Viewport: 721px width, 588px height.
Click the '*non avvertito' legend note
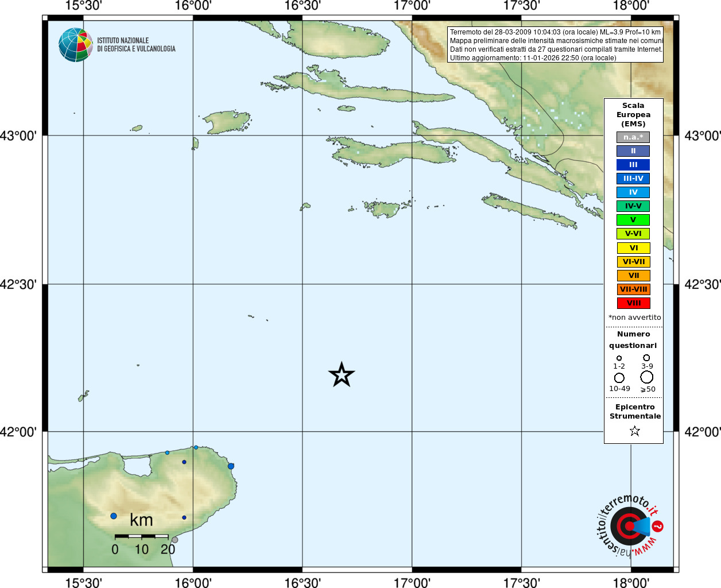click(634, 318)
